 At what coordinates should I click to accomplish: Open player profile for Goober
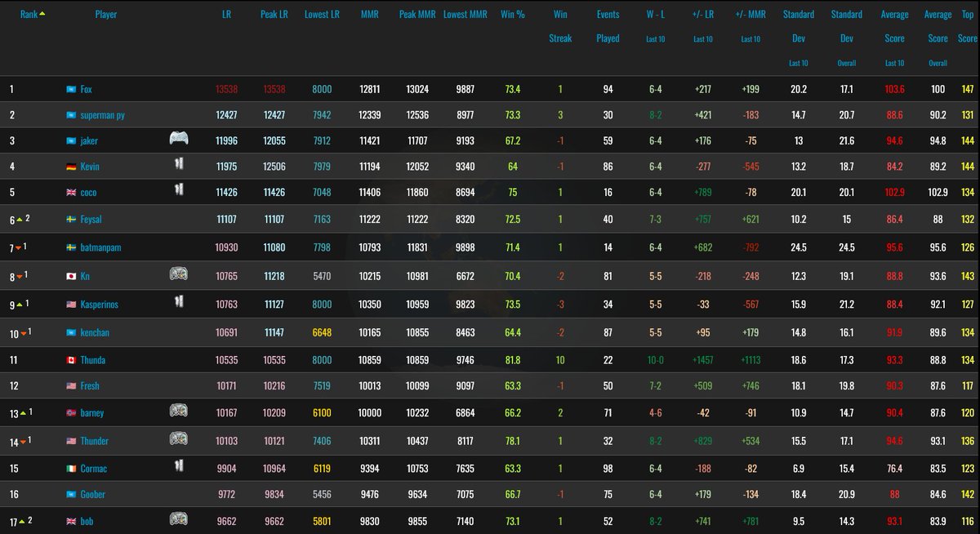tap(92, 495)
